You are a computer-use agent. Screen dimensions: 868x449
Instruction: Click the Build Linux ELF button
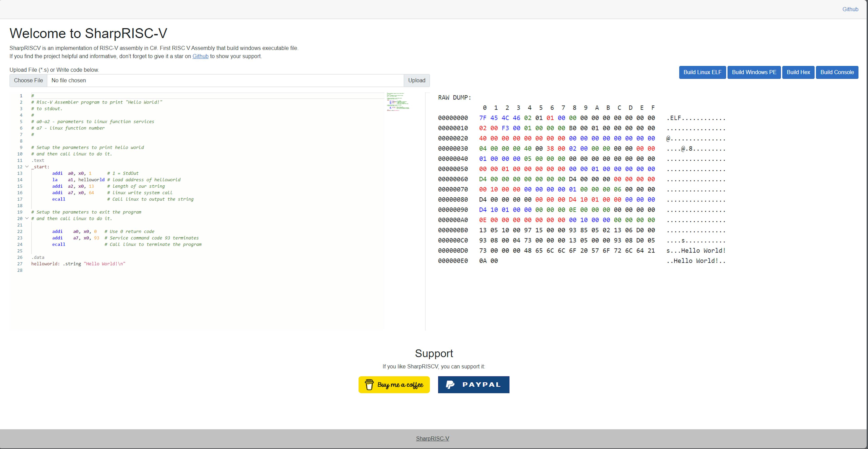click(702, 72)
